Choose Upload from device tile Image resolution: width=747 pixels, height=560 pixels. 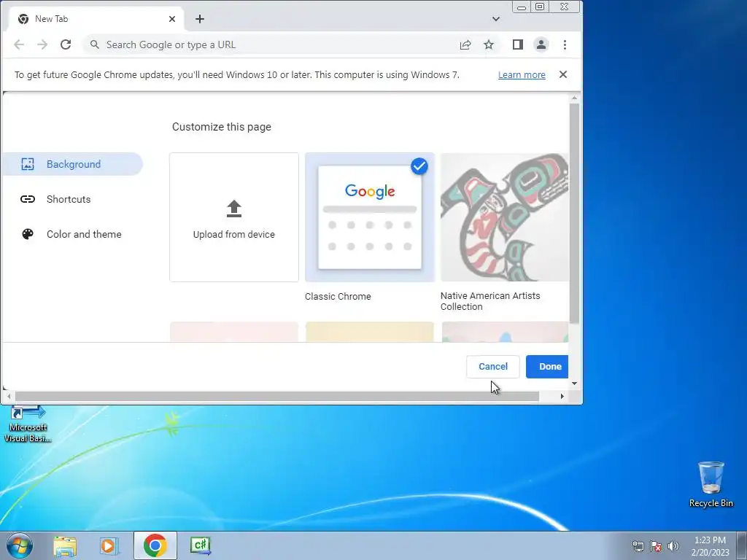[234, 217]
